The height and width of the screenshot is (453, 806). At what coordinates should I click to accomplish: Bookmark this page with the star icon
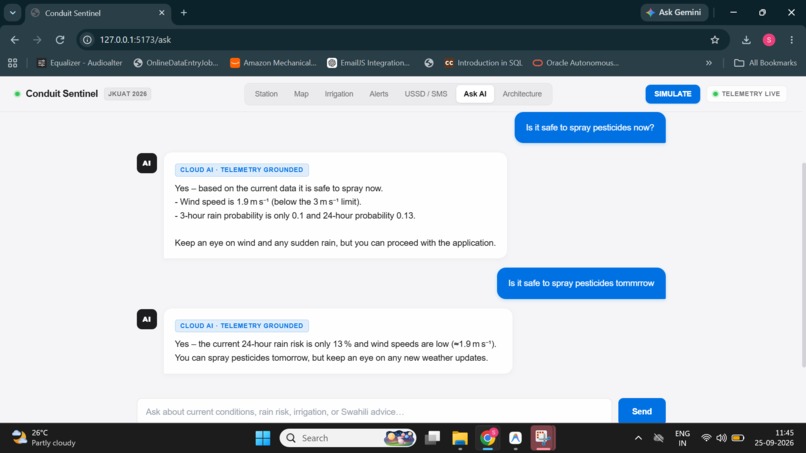[715, 40]
